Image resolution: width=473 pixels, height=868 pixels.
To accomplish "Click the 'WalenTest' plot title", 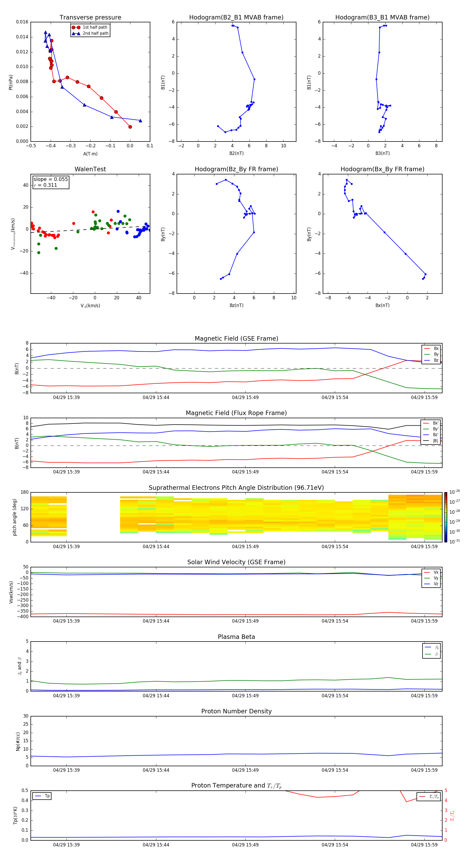I will pos(90,169).
